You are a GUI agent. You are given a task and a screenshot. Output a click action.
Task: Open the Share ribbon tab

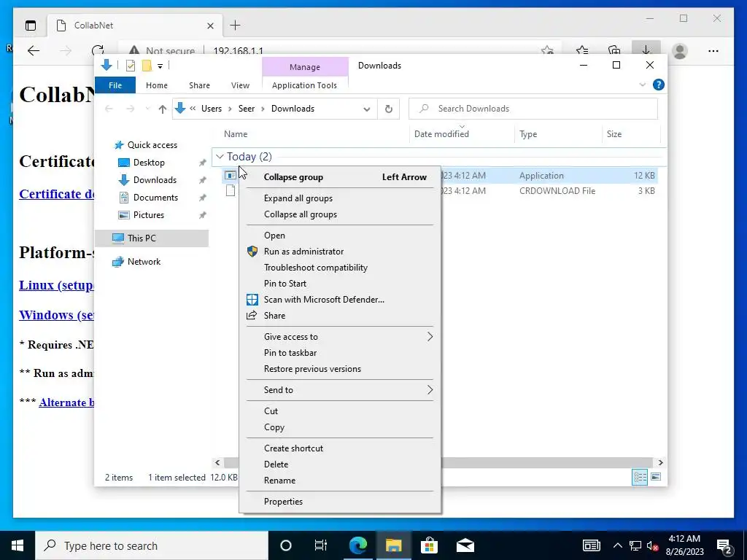coord(199,85)
